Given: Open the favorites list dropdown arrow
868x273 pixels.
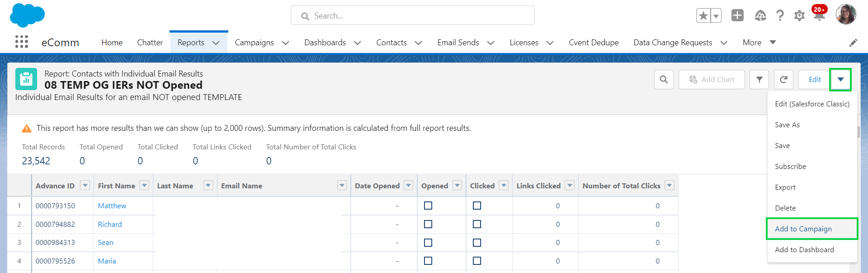Looking at the screenshot, I should 716,16.
